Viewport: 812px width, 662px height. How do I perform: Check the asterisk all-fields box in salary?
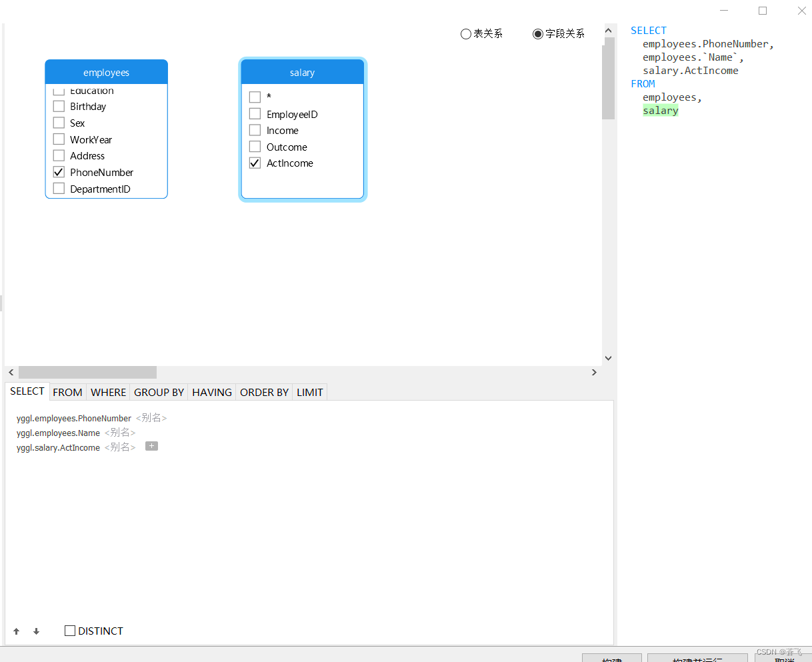pos(255,97)
